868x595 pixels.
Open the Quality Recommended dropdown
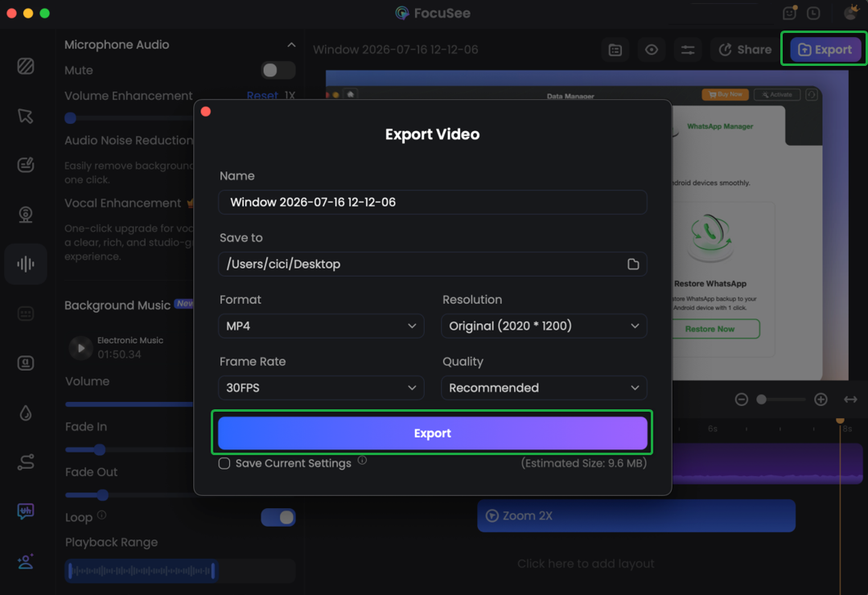click(544, 388)
